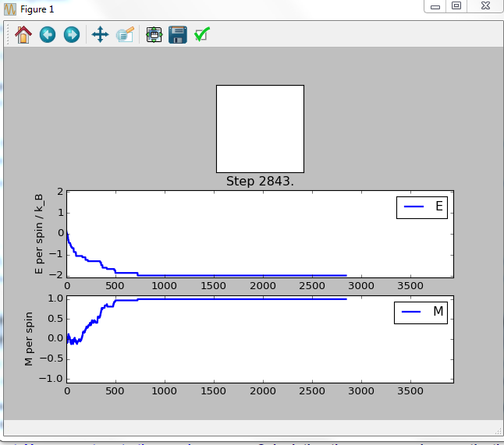Screen dimensions: 504x445
Task: Save the figure with floppy icon
Action: (x=178, y=34)
